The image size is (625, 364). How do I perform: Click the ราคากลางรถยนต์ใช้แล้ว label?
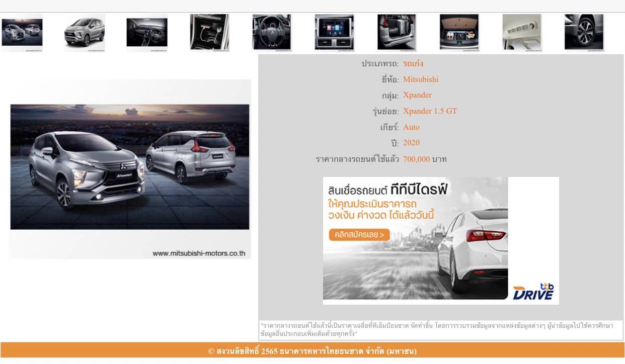click(x=357, y=159)
